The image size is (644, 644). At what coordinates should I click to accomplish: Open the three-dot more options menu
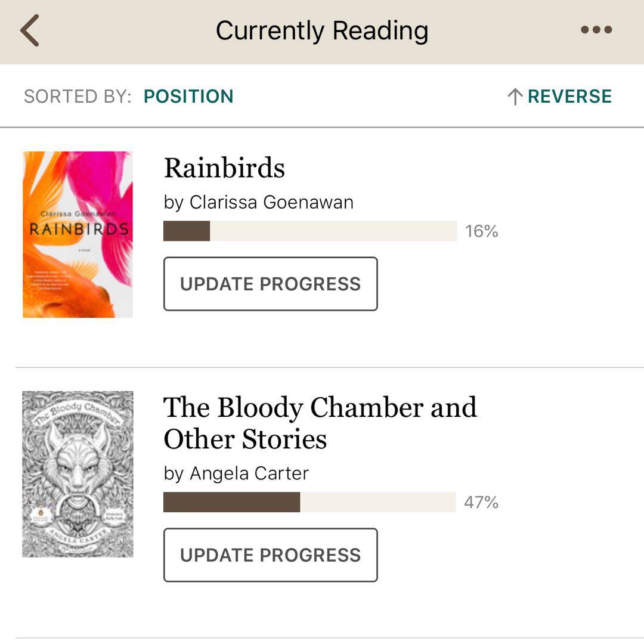tap(596, 30)
